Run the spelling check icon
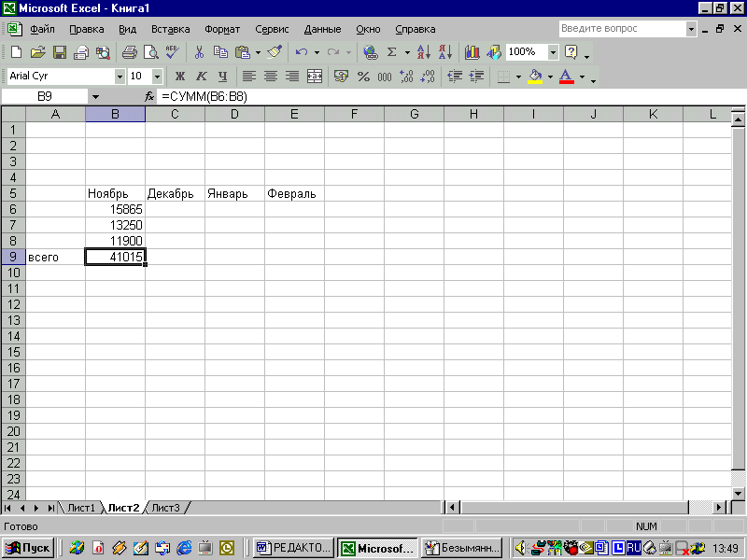 (x=173, y=52)
